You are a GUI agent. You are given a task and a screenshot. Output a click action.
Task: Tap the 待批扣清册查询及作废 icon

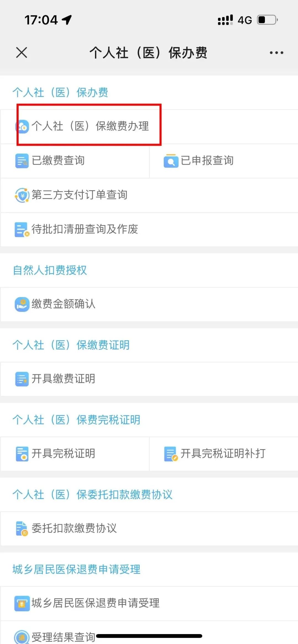22,230
